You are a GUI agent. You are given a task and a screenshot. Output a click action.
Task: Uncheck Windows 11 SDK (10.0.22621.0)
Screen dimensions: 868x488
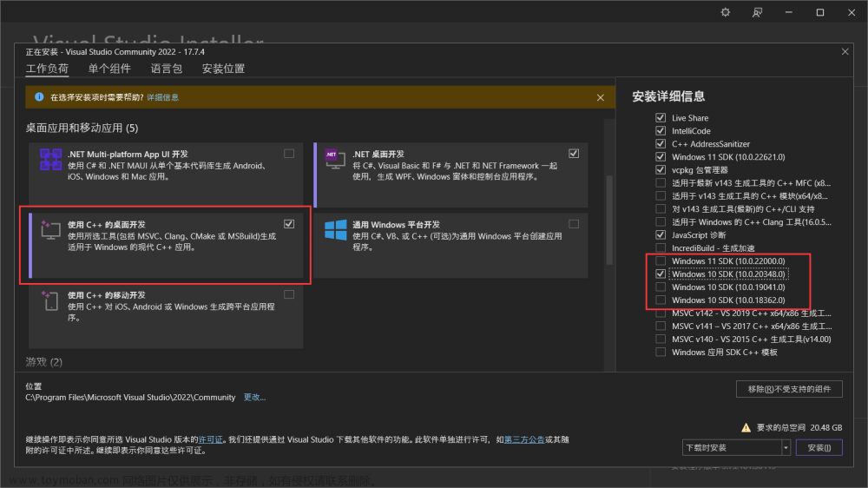661,157
